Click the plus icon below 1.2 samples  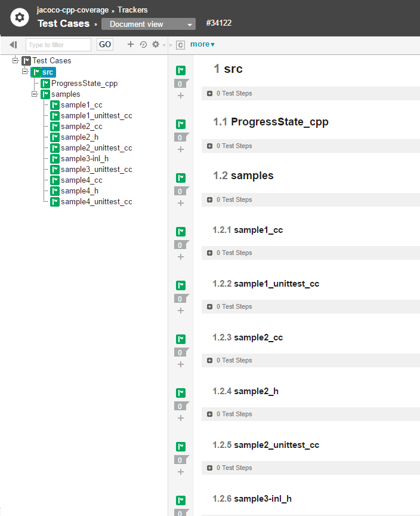[x=181, y=203]
